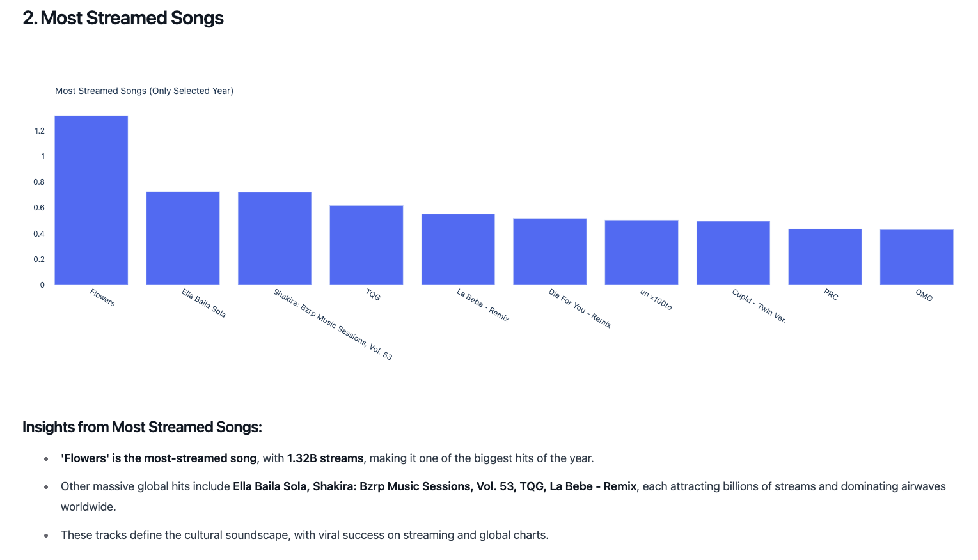
Task: Click the OMG x-axis label
Action: pos(924,295)
